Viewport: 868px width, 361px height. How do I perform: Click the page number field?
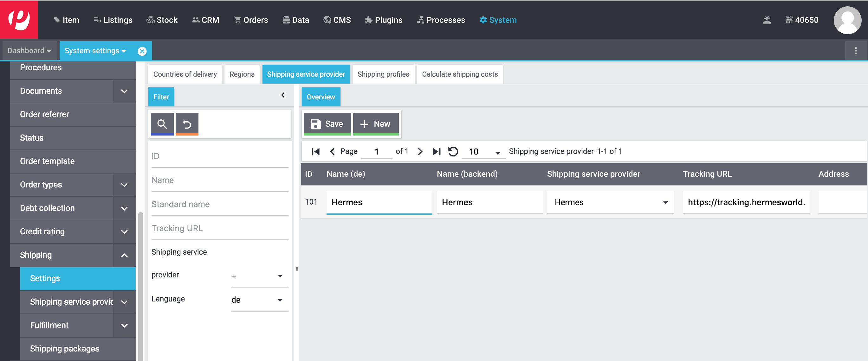pyautogui.click(x=376, y=152)
